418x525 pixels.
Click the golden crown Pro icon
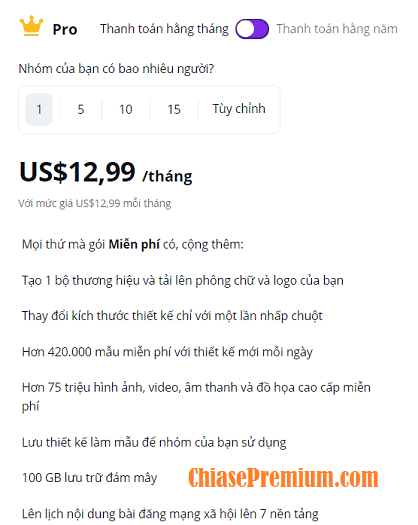31,26
